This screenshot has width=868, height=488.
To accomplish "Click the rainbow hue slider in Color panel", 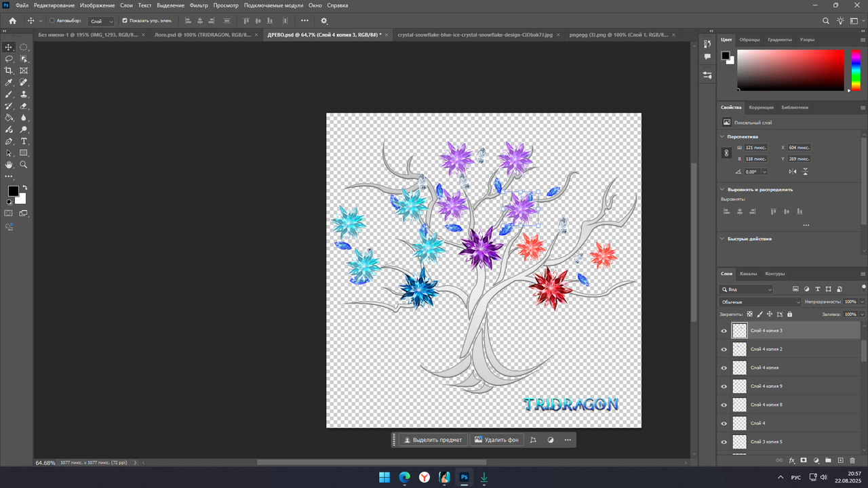I will 855,69.
